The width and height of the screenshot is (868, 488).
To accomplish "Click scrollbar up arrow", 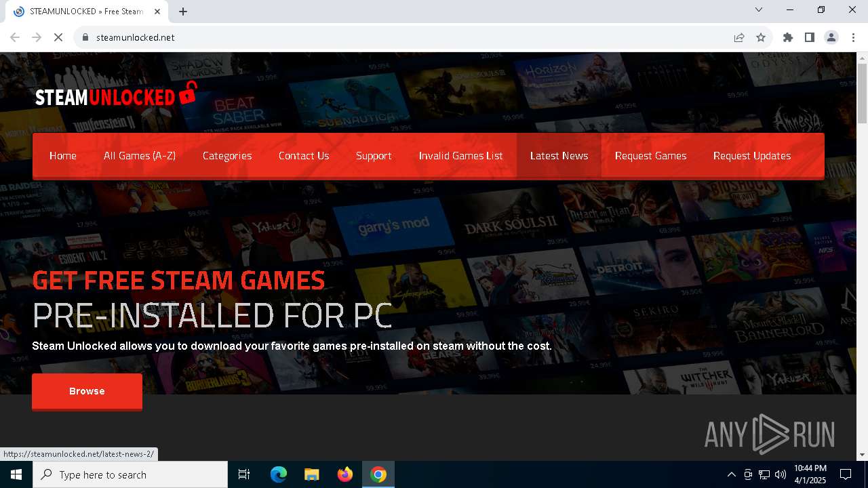I will tap(862, 58).
